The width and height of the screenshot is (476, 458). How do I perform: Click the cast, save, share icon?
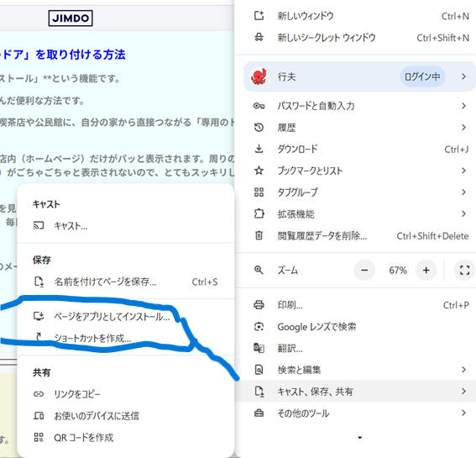(259, 391)
